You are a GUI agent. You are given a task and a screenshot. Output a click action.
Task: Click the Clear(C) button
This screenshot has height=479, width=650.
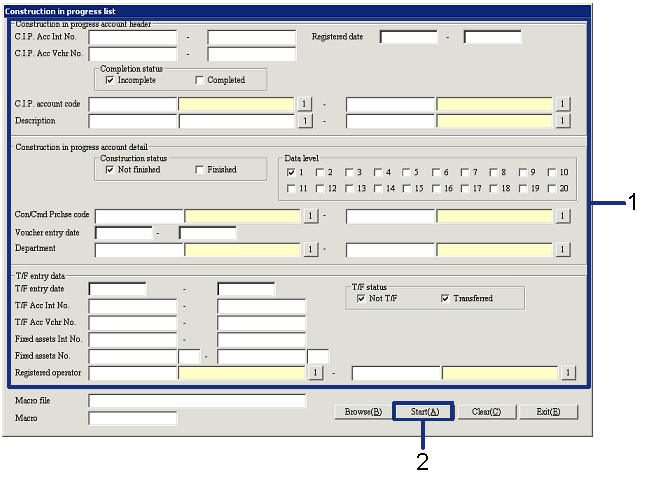pos(487,412)
